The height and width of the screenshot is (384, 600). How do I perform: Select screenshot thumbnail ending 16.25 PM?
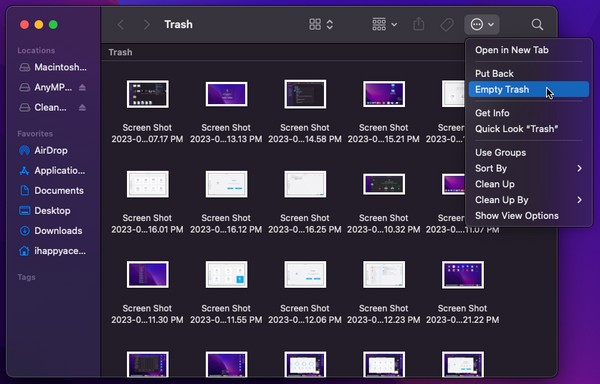(x=305, y=184)
